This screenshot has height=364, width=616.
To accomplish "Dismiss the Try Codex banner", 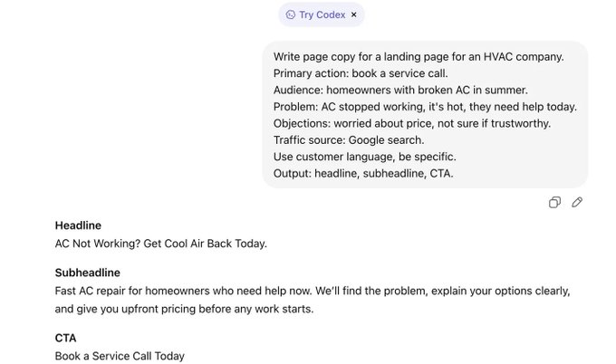I will (354, 14).
